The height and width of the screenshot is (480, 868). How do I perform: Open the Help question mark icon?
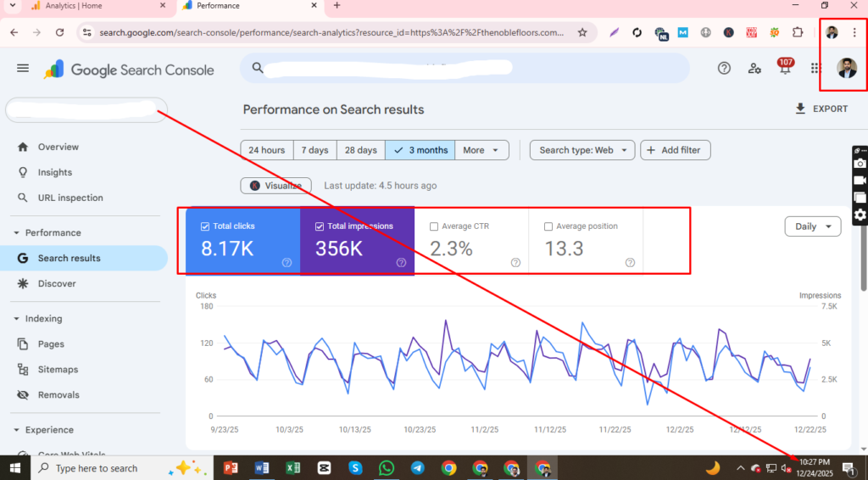pyautogui.click(x=724, y=68)
